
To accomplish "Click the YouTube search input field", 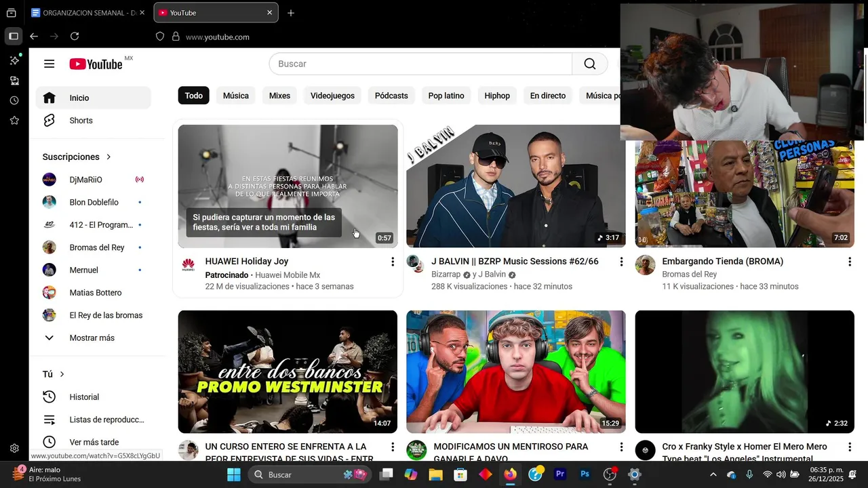I will tap(420, 64).
